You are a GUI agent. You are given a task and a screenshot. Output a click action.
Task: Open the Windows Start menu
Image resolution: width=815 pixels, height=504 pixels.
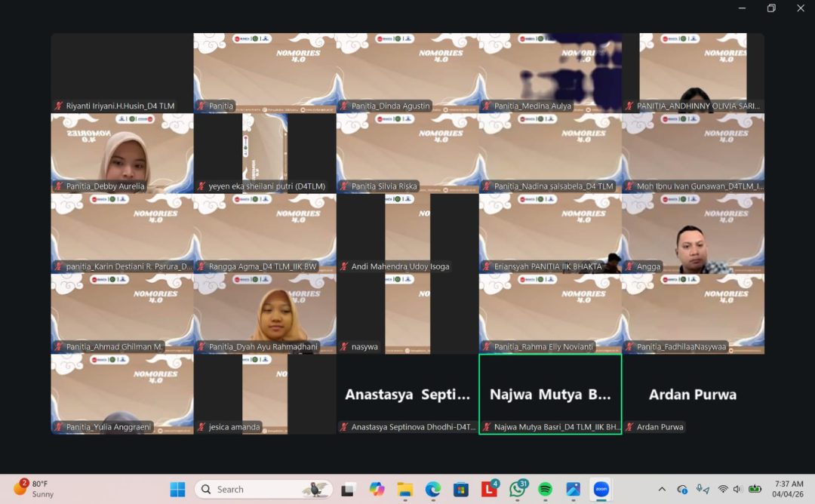pos(177,489)
